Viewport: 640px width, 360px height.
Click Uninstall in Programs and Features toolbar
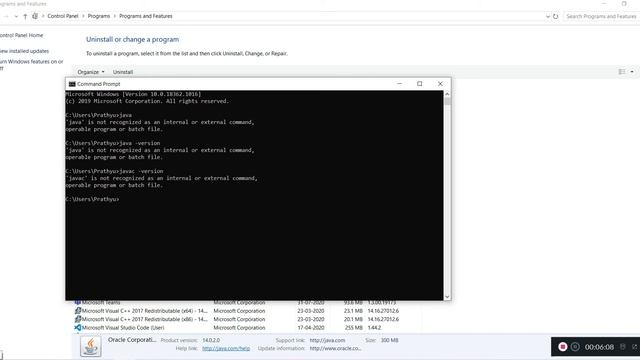[x=123, y=72]
